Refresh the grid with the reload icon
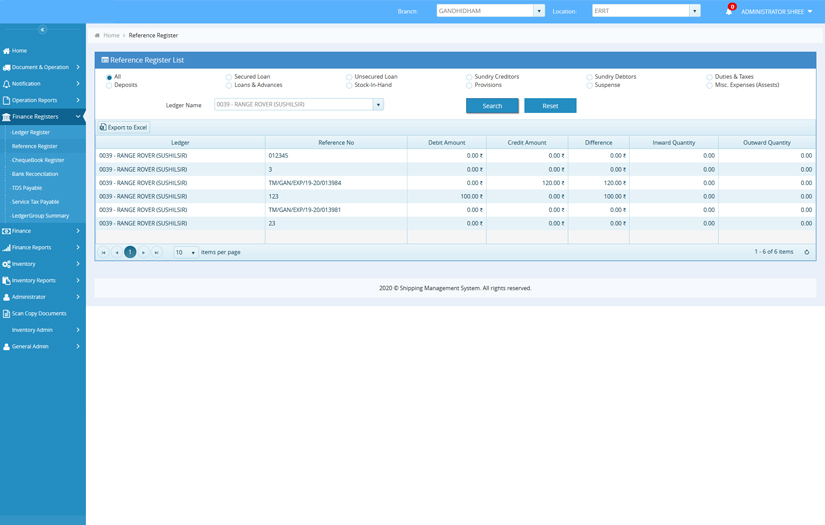The height and width of the screenshot is (525, 825). pyautogui.click(x=807, y=252)
